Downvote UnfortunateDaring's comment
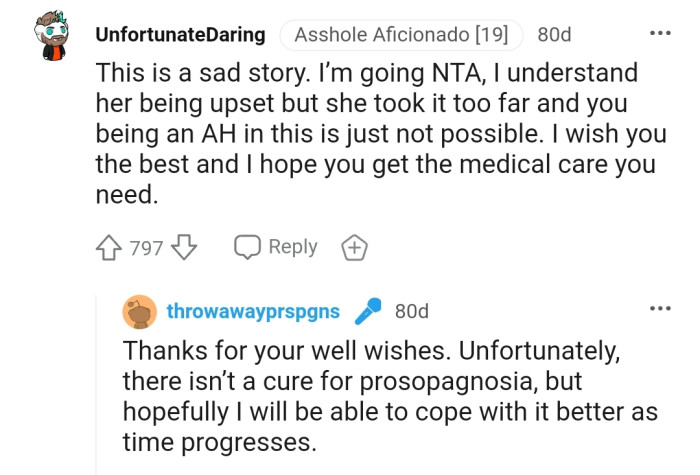This screenshot has height=475, width=700. [x=185, y=248]
